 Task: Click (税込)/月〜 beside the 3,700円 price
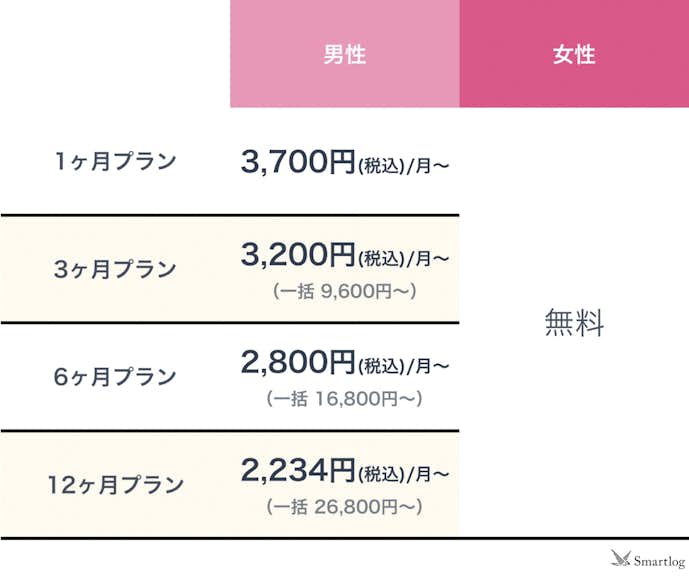[404, 167]
